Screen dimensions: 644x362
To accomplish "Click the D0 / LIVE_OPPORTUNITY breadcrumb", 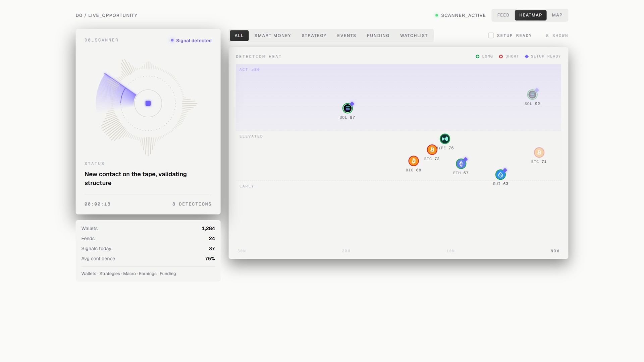I will pos(107,15).
